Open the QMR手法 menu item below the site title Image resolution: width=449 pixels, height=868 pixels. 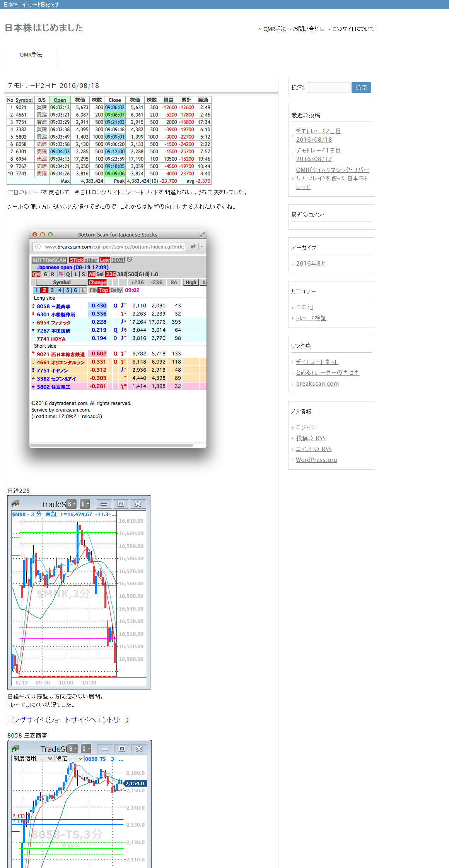(31, 55)
